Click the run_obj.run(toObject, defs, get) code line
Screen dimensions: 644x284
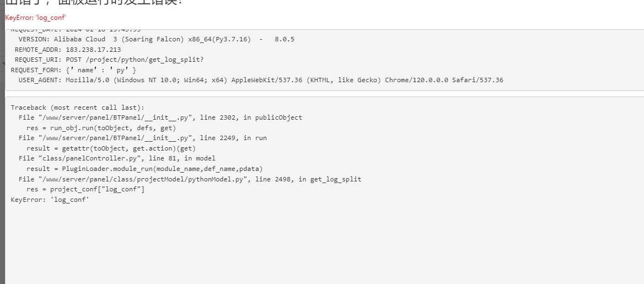[101, 128]
